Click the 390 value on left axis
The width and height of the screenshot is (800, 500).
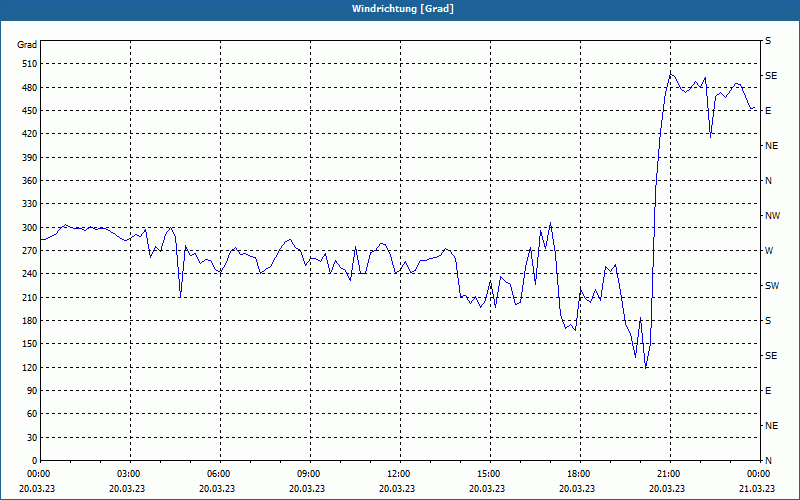tap(30, 158)
